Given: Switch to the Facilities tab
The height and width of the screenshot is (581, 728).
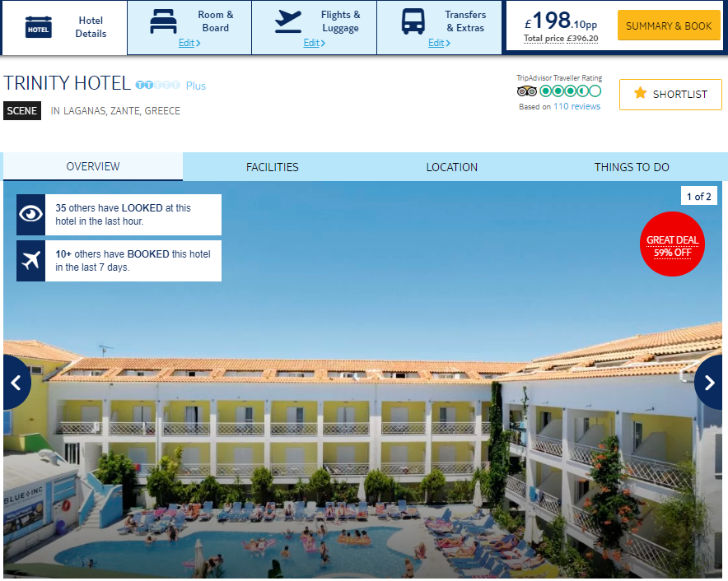Looking at the screenshot, I should pyautogui.click(x=273, y=167).
